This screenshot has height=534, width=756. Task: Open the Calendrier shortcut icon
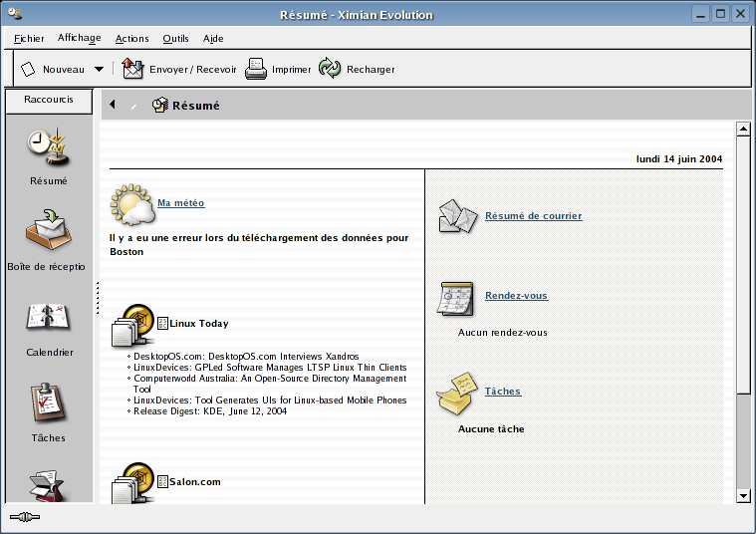coord(48,318)
